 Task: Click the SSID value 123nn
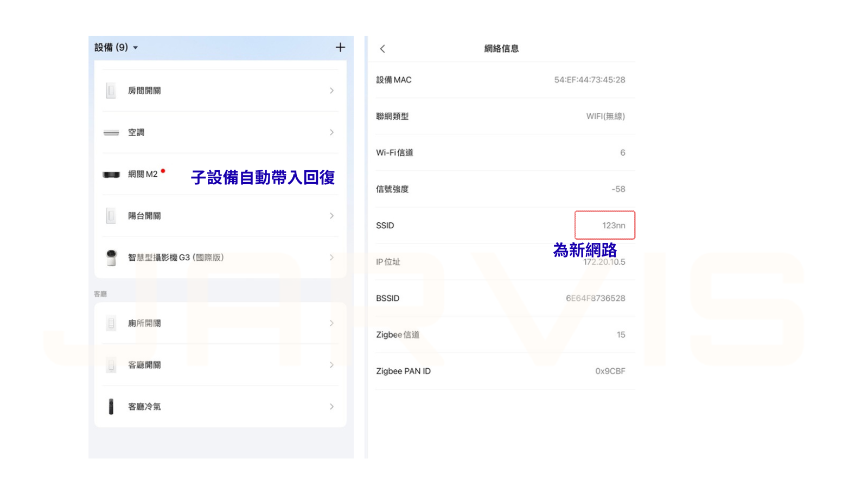click(613, 226)
